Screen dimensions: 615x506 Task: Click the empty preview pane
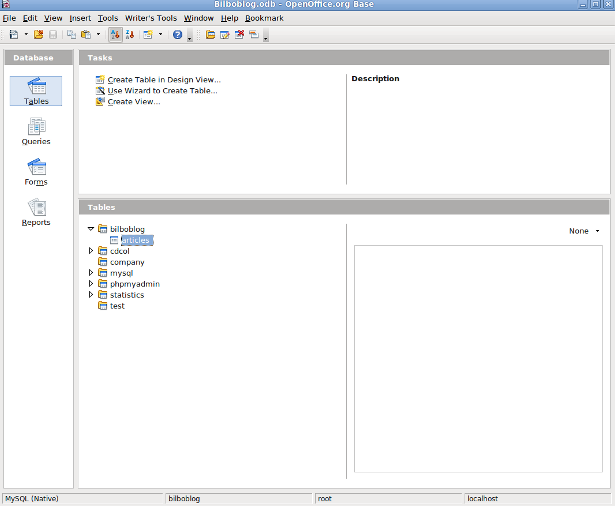click(x=478, y=359)
